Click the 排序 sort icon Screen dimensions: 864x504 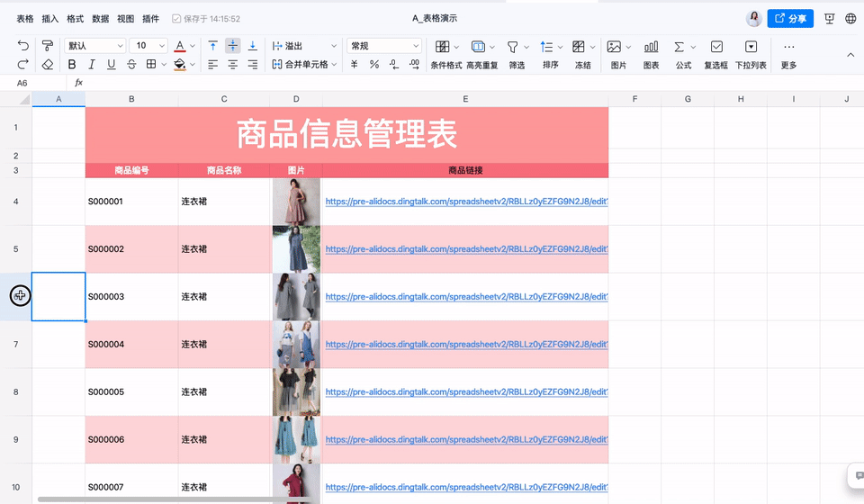(x=546, y=47)
